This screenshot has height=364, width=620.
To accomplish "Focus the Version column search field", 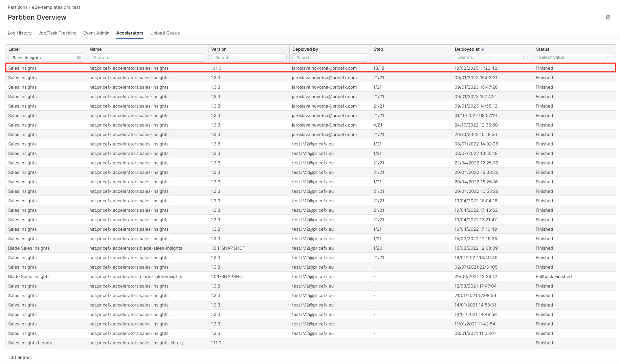I will pyautogui.click(x=249, y=58).
